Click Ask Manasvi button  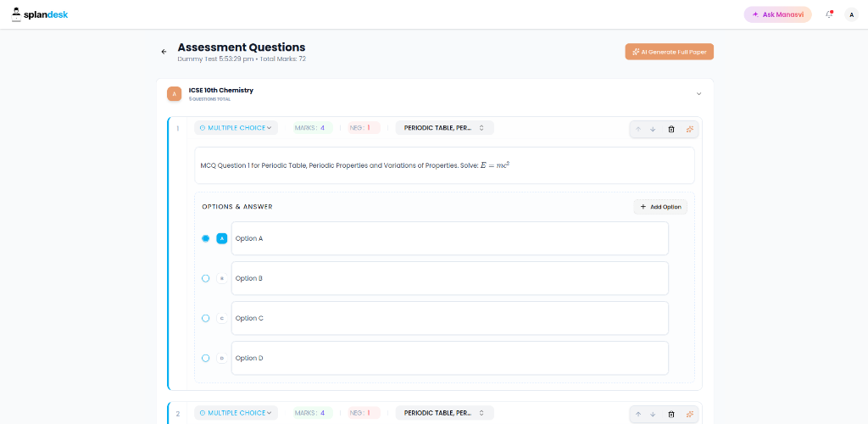click(x=778, y=14)
